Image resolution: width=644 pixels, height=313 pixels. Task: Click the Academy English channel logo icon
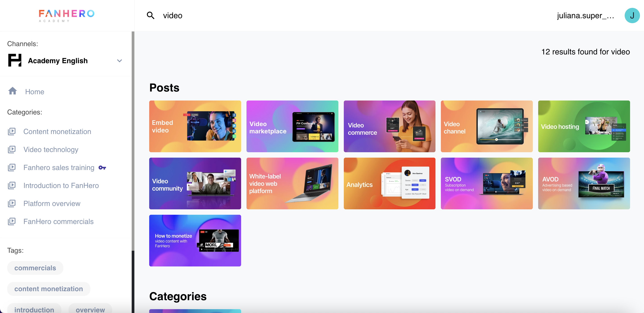[x=15, y=60]
